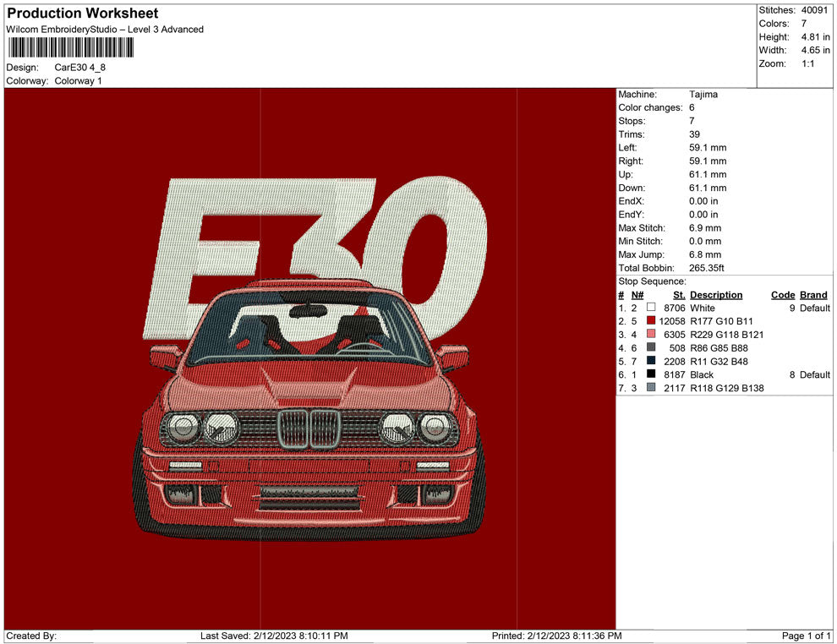Click the Description column header
This screenshot has width=837, height=644.
pos(716,295)
